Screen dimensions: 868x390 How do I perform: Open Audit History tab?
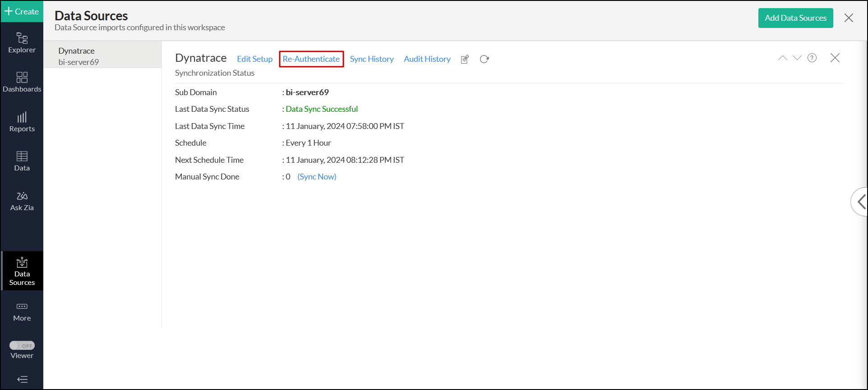click(x=427, y=59)
